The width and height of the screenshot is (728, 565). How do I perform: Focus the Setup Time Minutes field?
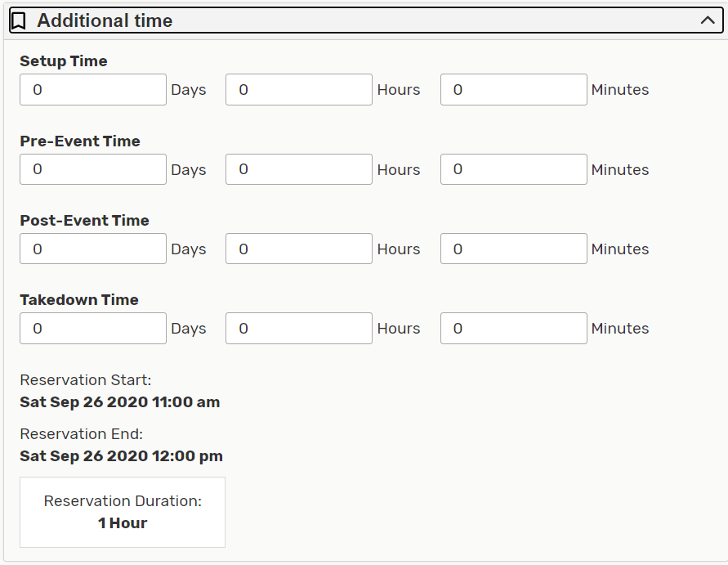point(513,90)
